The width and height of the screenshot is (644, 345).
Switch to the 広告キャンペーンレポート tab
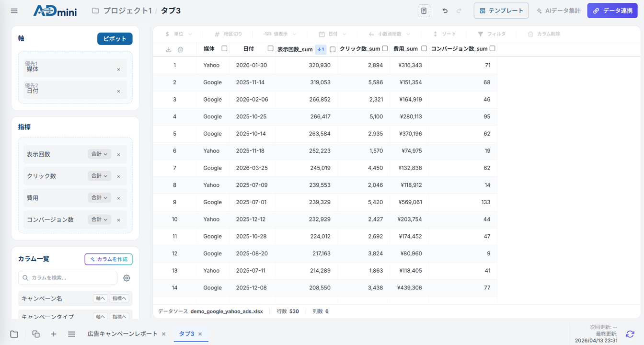[122, 334]
